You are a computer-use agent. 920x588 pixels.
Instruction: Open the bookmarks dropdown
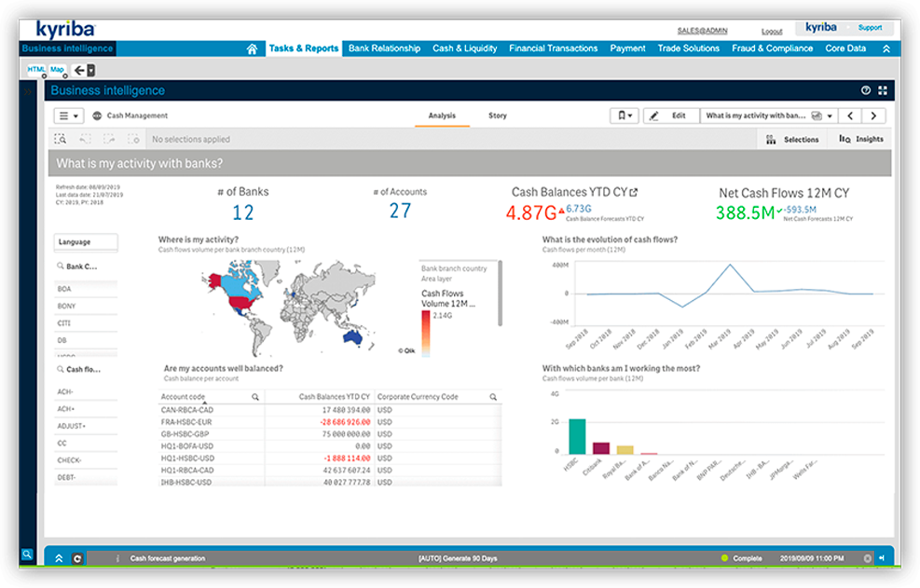(x=624, y=116)
